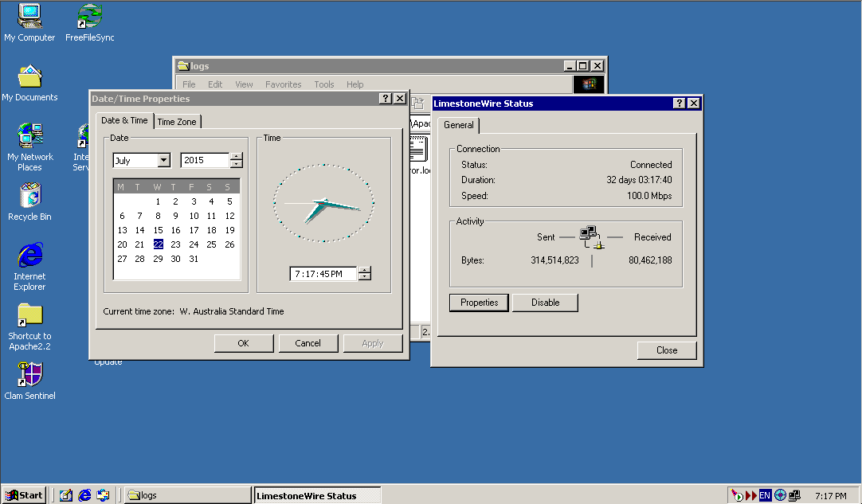Click year spinner arrows next to 2015

point(237,160)
